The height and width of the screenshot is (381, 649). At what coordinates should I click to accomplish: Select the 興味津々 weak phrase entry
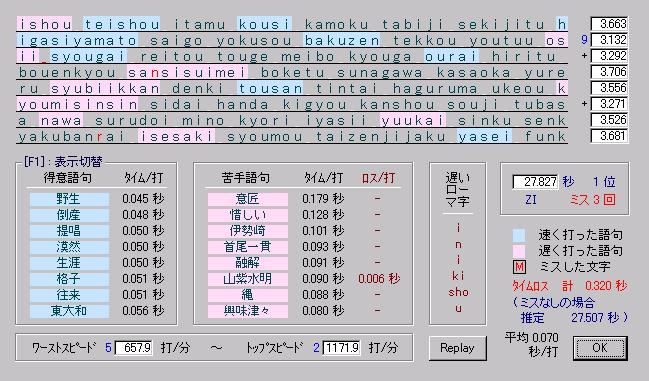248,311
